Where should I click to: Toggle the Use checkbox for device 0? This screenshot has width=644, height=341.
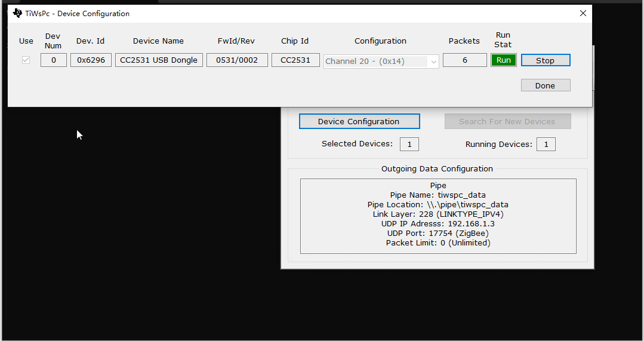click(x=26, y=60)
